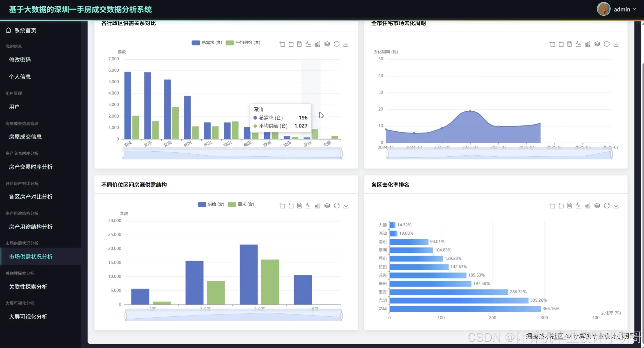
Task: Click download icon in district supply-demand chart
Action: [x=346, y=44]
